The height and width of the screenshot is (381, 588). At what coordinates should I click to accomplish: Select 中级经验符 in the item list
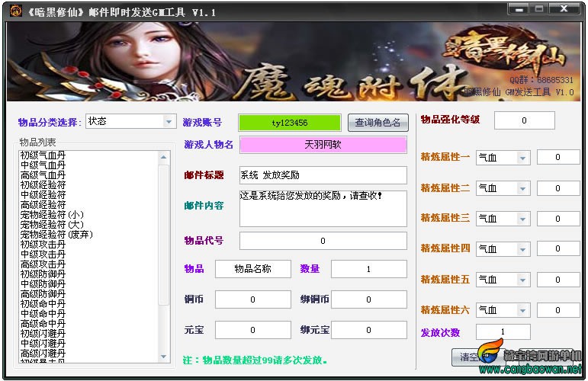[x=43, y=195]
